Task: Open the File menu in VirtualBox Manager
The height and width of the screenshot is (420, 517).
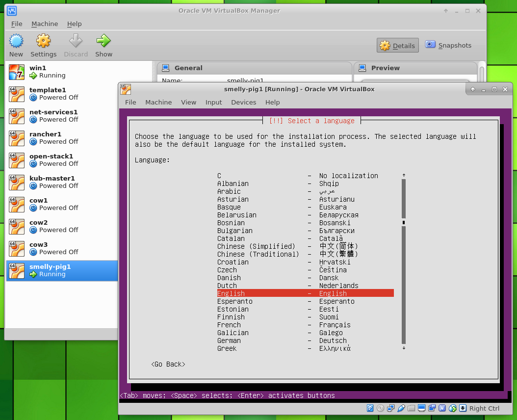Action: [17, 24]
